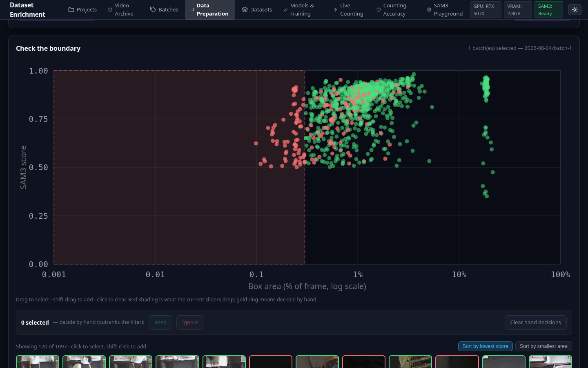Click the tag icon next to Batches
This screenshot has width=588, height=368.
click(153, 9)
